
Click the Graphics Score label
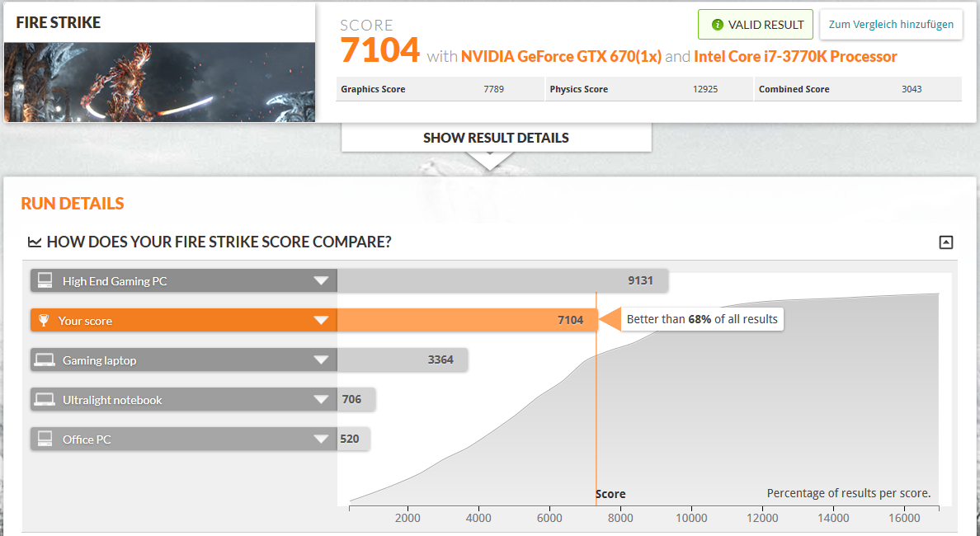(373, 89)
